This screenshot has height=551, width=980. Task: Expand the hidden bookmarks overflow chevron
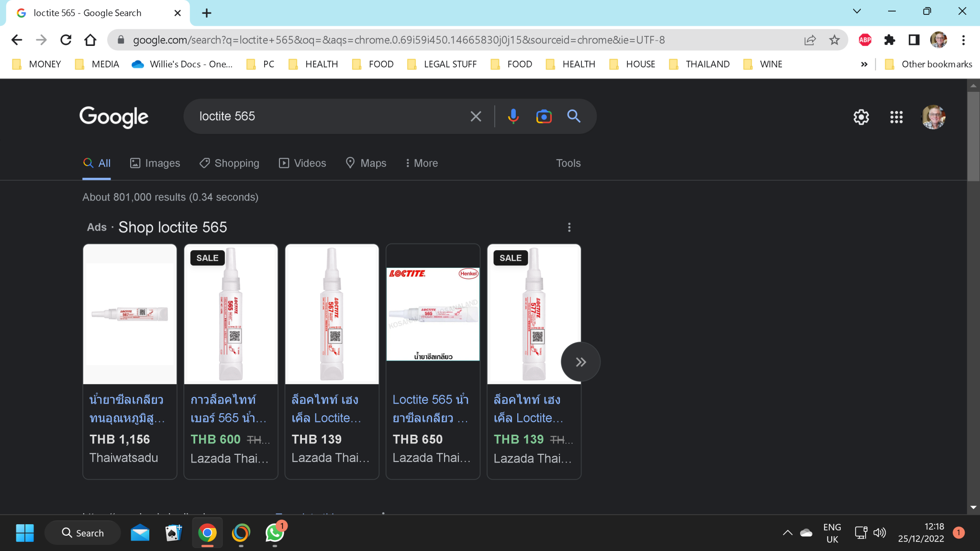tap(864, 64)
